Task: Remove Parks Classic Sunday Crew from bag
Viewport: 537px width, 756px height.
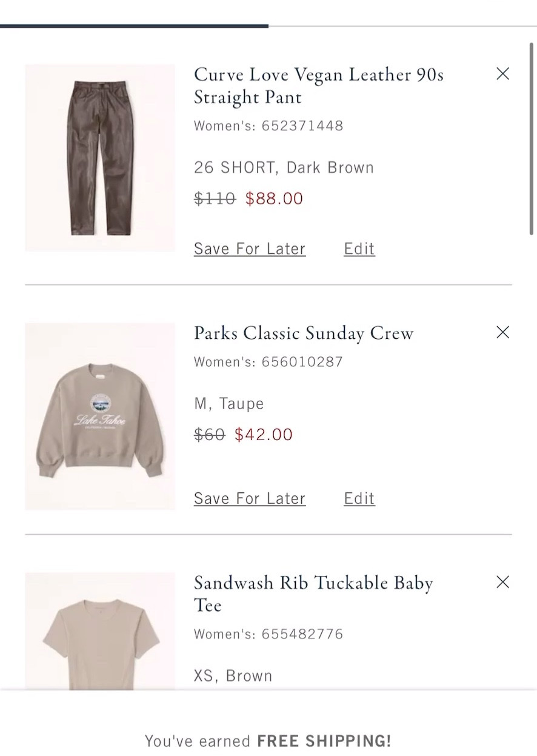Action: point(502,332)
